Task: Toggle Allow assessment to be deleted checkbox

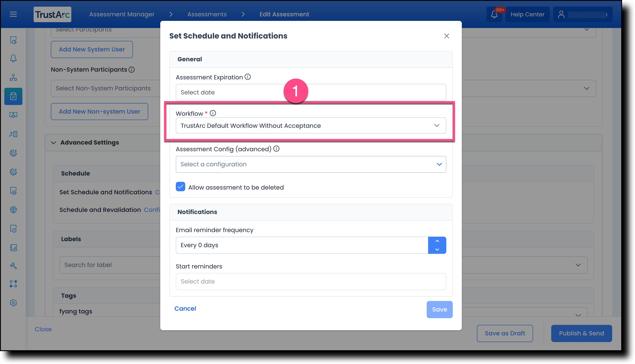Action: [180, 187]
